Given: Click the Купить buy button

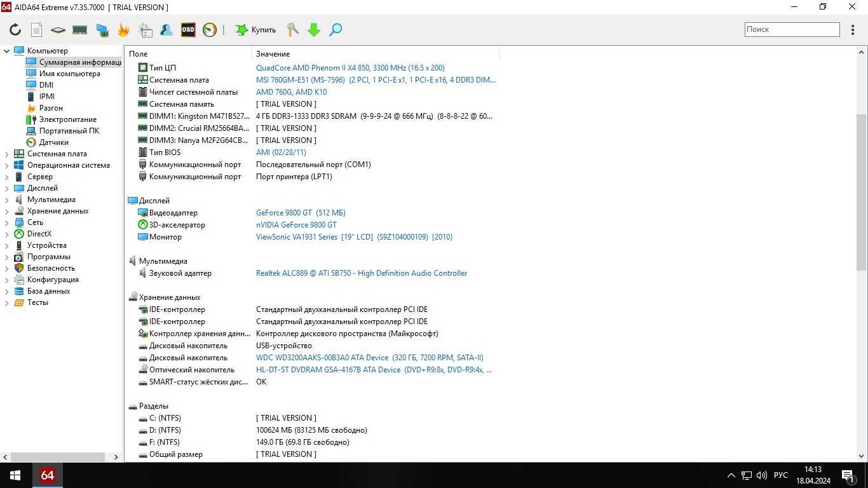Looking at the screenshot, I should (255, 30).
